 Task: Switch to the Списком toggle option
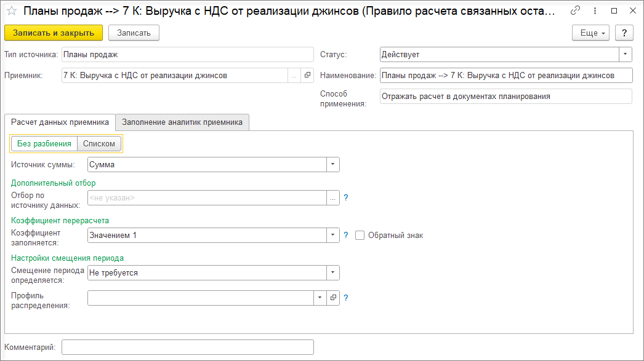[x=99, y=144]
